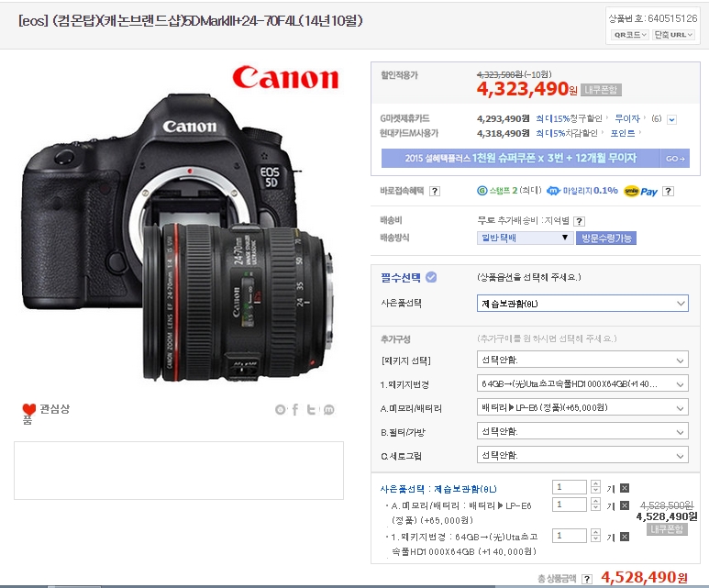The width and height of the screenshot is (709, 588).
Task: Open help icon after Smile Pay
Action: pos(668,191)
